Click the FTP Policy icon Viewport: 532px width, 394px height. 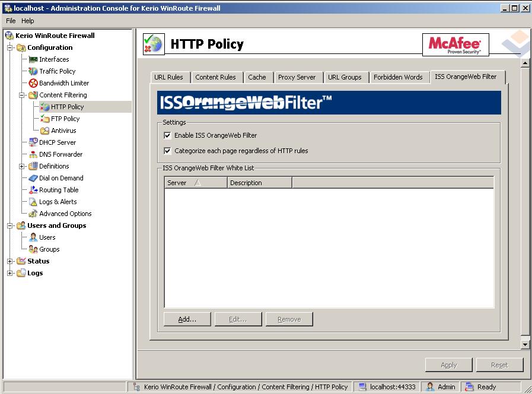click(x=45, y=119)
